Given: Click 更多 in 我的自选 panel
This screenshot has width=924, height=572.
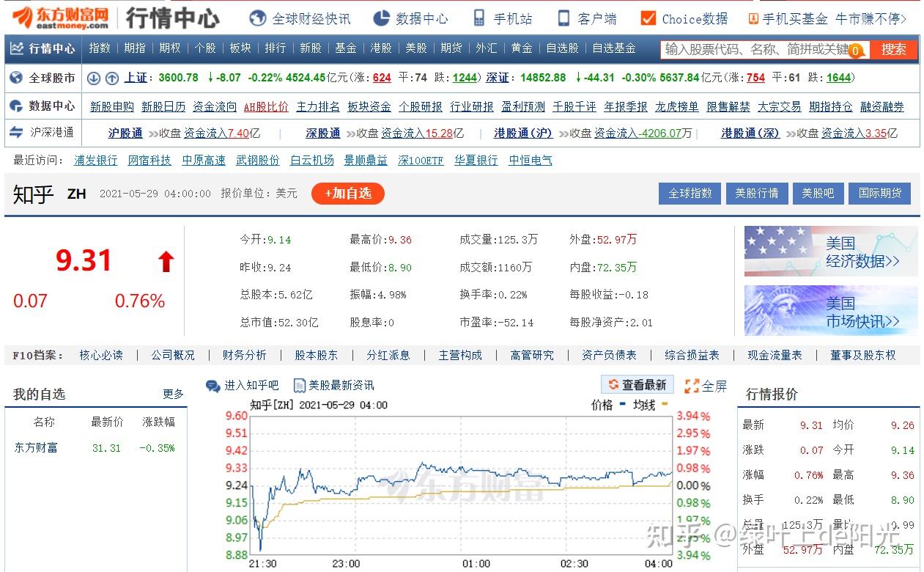Looking at the screenshot, I should [x=174, y=395].
